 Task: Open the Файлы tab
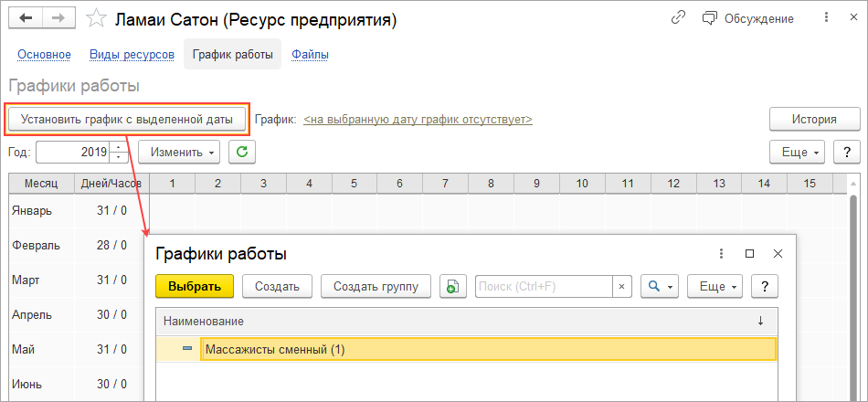coord(310,55)
